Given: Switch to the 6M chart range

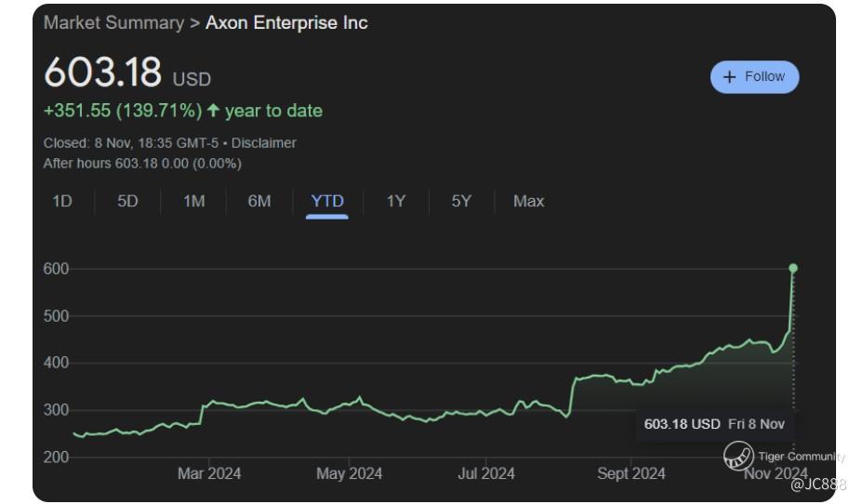Looking at the screenshot, I should coord(259,201).
